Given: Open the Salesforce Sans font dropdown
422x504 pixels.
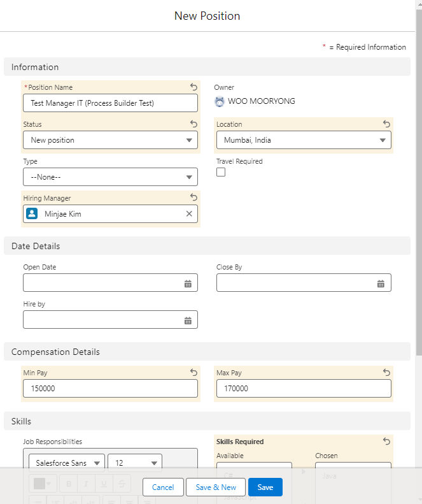Looking at the screenshot, I should pyautogui.click(x=67, y=463).
